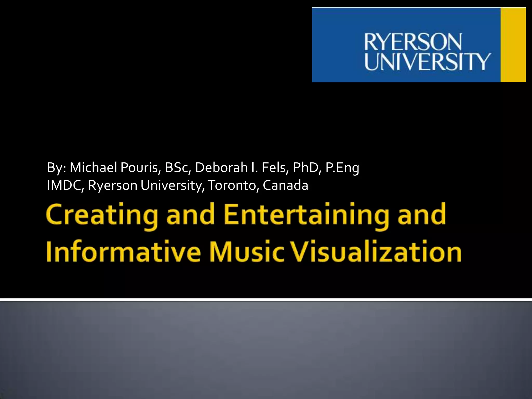This screenshot has width=532, height=399.
Task: Click the P.Eng credential text
Action: pos(342,168)
